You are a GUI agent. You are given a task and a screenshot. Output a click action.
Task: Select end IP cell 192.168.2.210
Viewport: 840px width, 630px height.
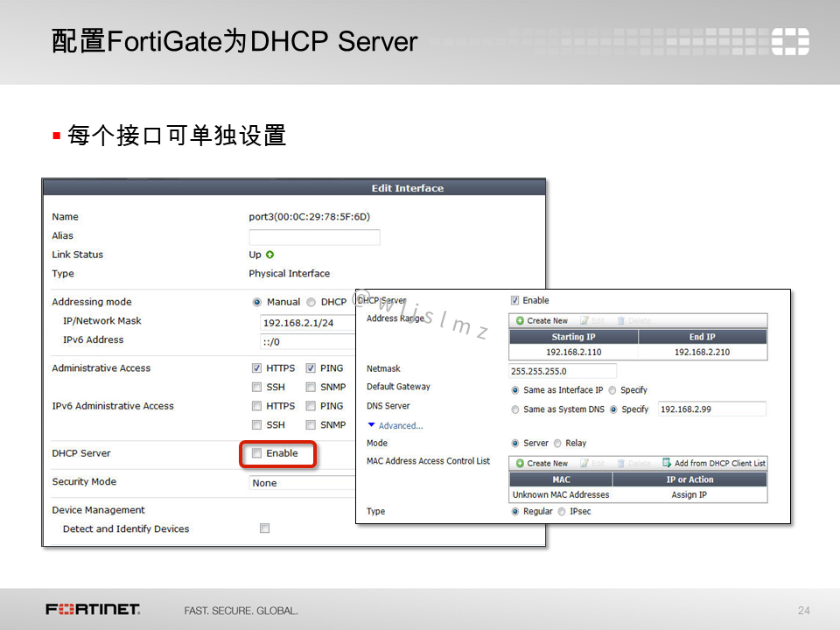[703, 352]
